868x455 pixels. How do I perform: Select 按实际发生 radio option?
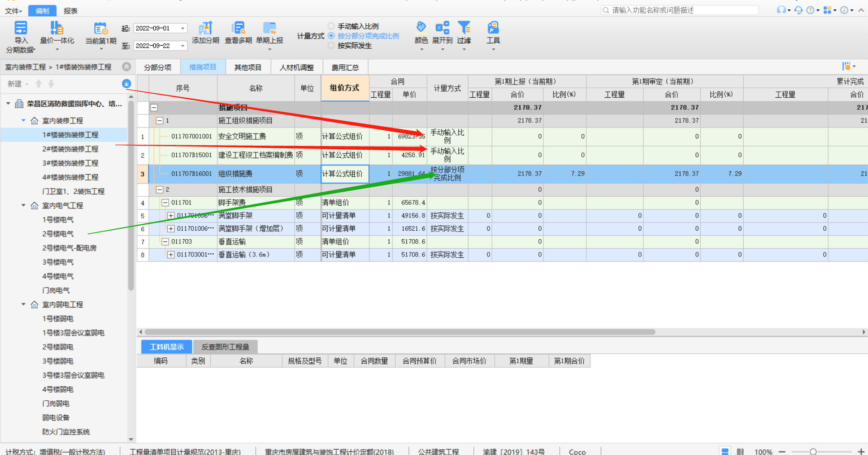(x=331, y=45)
